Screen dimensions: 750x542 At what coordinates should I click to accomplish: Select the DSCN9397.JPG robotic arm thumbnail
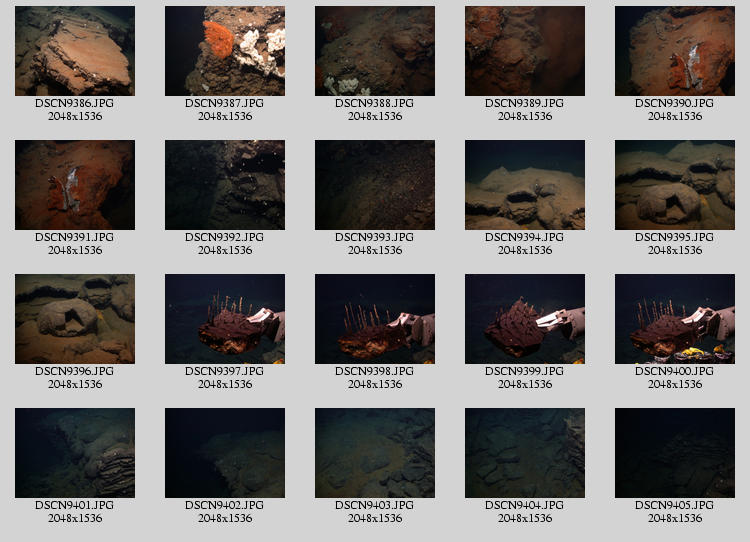point(225,319)
